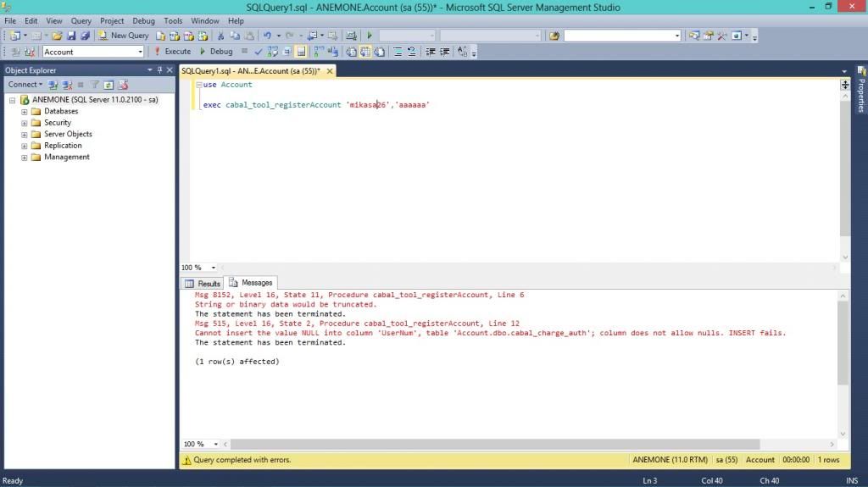This screenshot has height=487, width=868.
Task: Click the Cut scissors icon
Action: (x=220, y=36)
